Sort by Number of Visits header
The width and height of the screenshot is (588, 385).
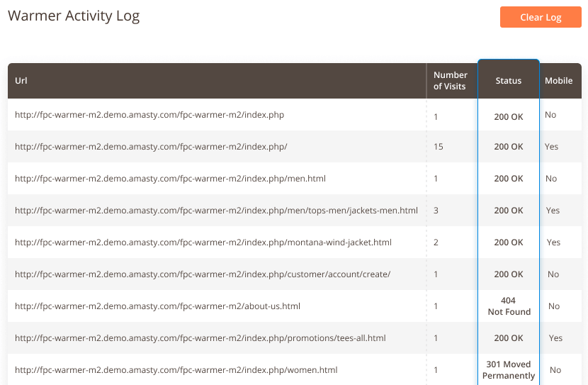[451, 81]
